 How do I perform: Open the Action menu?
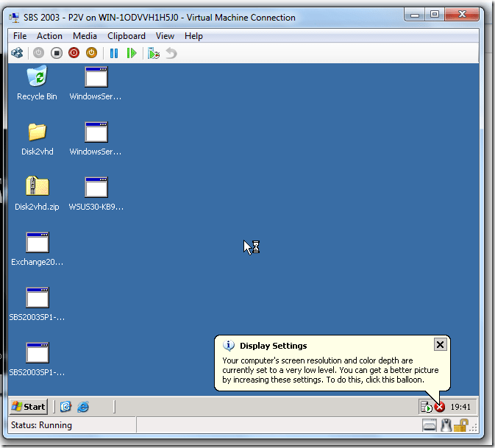click(x=49, y=35)
